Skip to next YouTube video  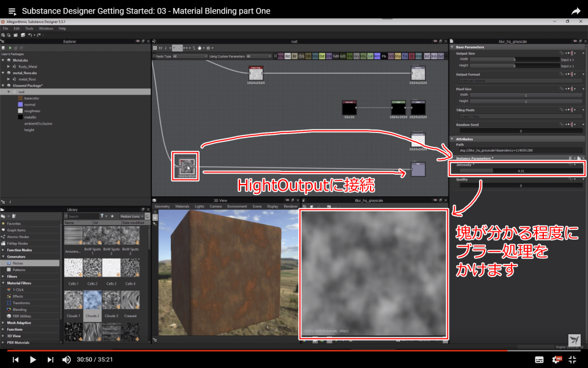[50, 360]
